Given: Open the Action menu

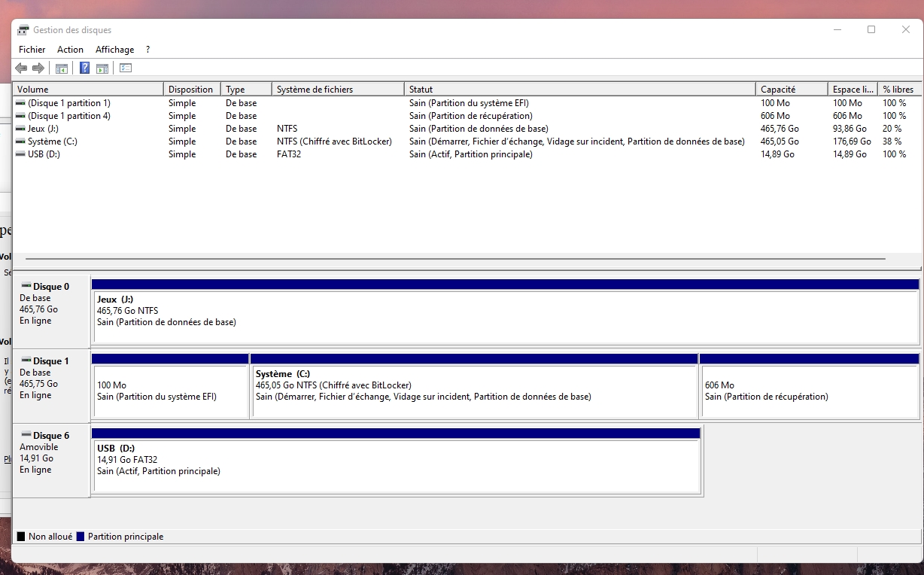Looking at the screenshot, I should pos(70,50).
